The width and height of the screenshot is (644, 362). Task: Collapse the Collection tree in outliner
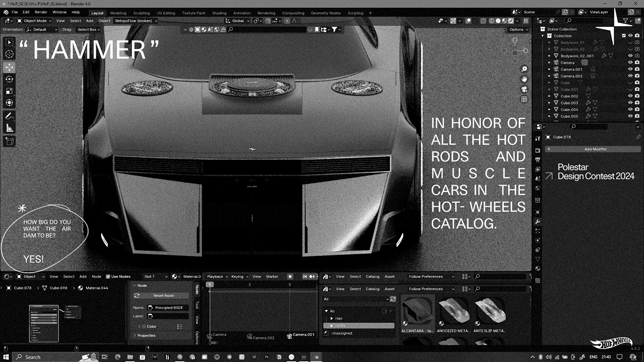(x=543, y=36)
